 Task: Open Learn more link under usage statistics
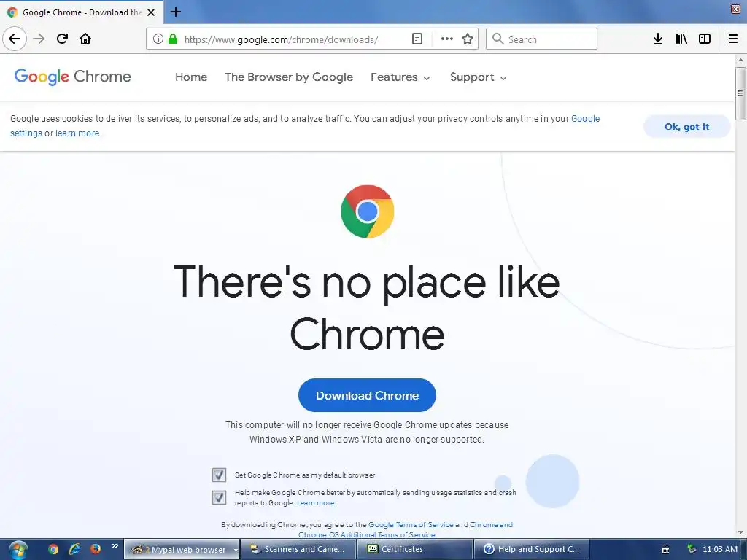tap(315, 503)
